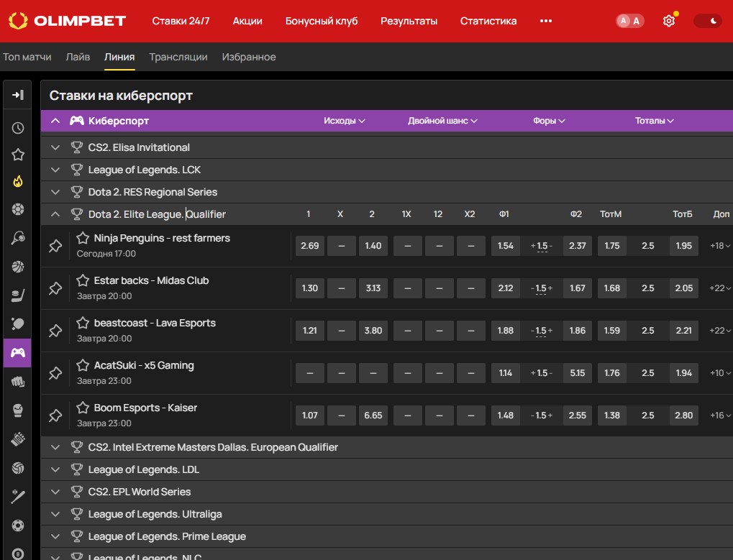
Task: Pin the Boom Esports - Kaiser match
Action: (55, 416)
